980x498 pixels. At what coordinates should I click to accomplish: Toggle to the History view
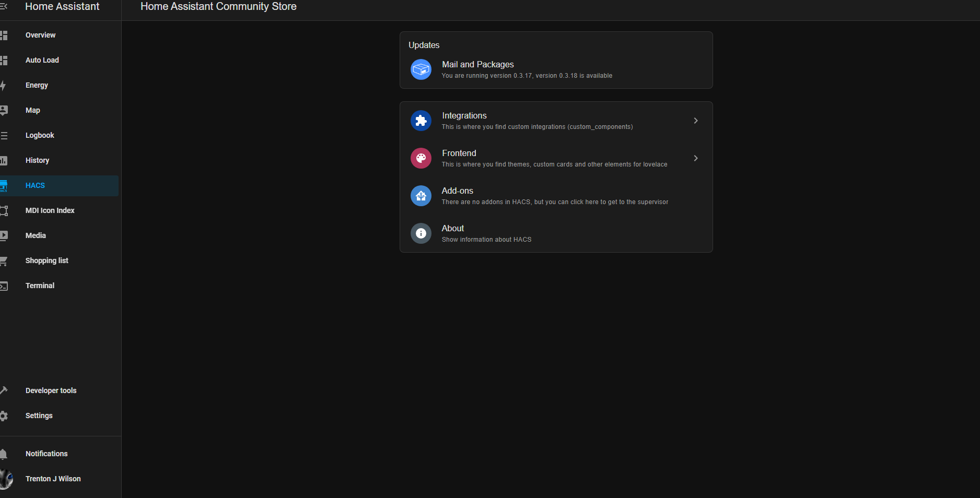[37, 160]
